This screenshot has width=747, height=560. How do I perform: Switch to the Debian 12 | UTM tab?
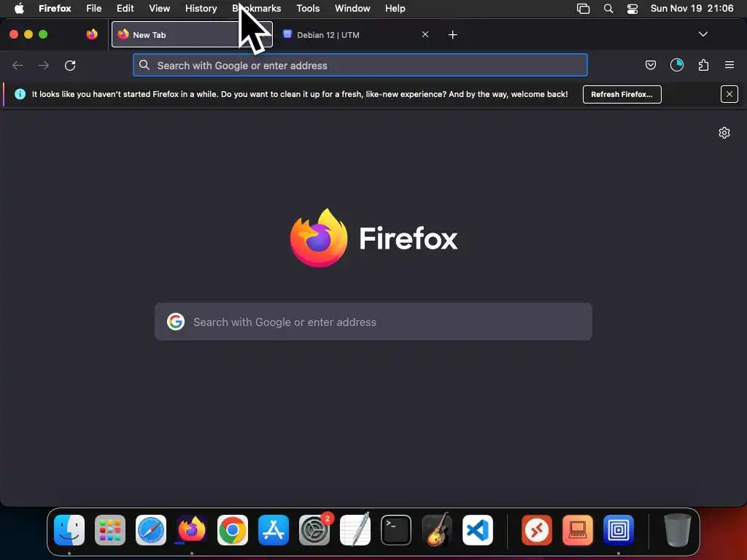click(352, 35)
